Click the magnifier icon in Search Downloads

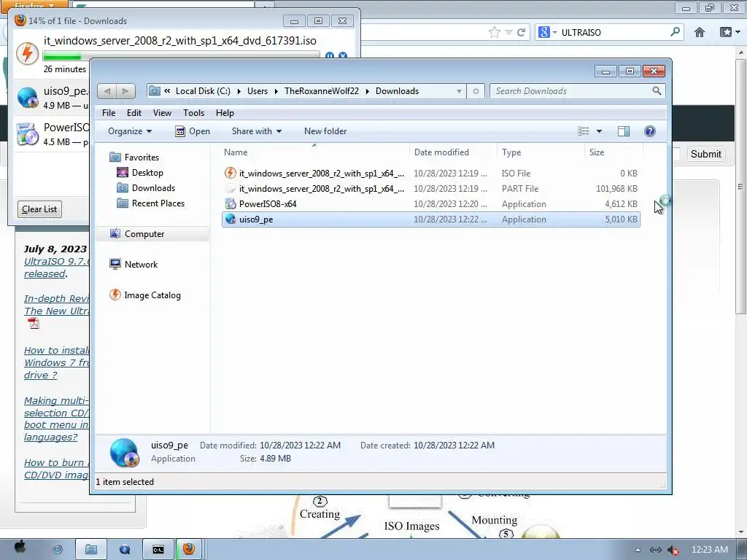[x=657, y=90]
